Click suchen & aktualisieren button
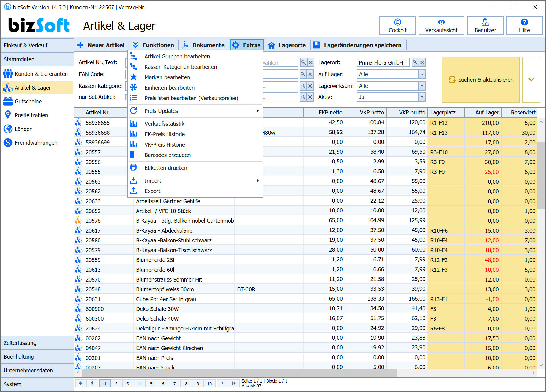546x392 pixels. tap(480, 80)
